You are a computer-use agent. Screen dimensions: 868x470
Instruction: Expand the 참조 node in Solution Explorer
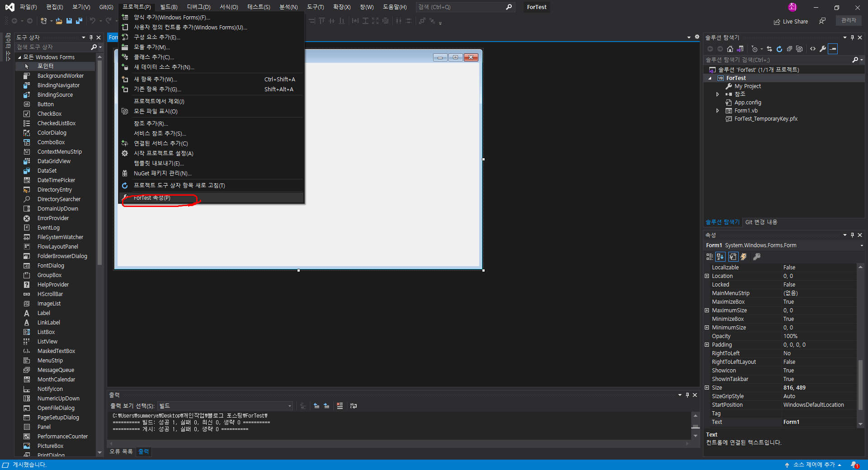point(717,94)
